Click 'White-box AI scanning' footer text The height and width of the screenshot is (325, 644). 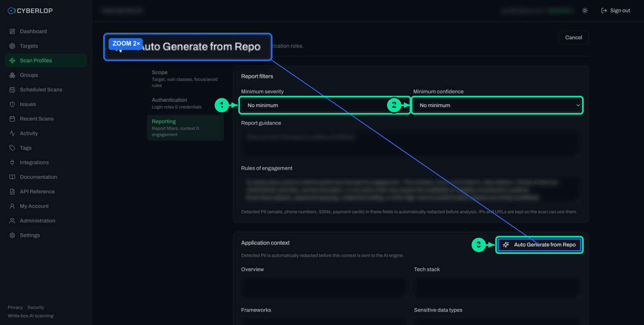coord(30,316)
